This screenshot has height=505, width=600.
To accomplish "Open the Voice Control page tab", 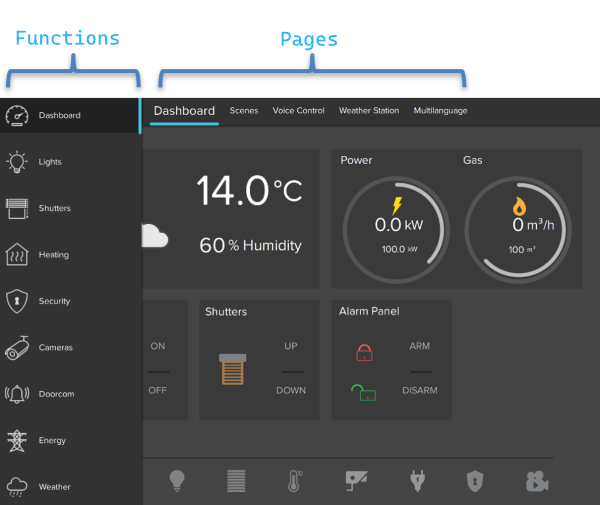I will pyautogui.click(x=298, y=111).
